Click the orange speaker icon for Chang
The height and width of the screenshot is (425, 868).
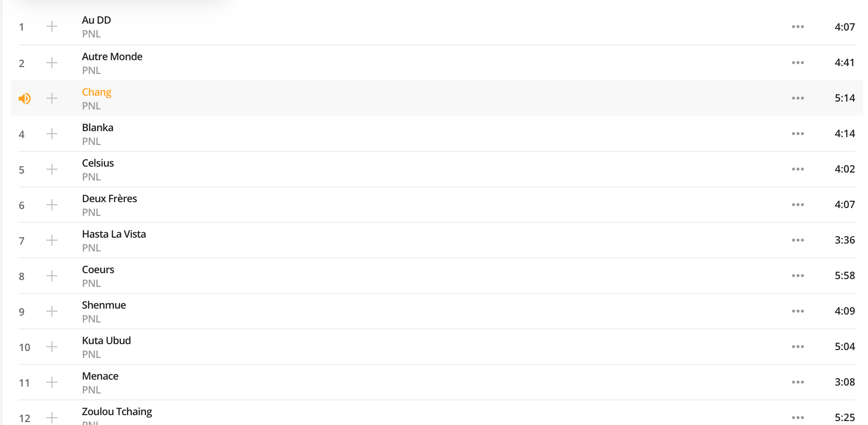25,99
